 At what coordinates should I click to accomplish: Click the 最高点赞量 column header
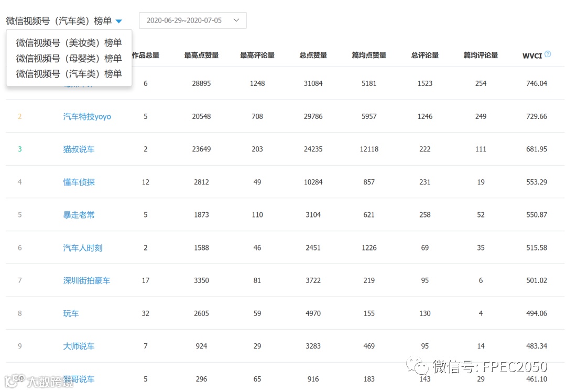pos(201,55)
